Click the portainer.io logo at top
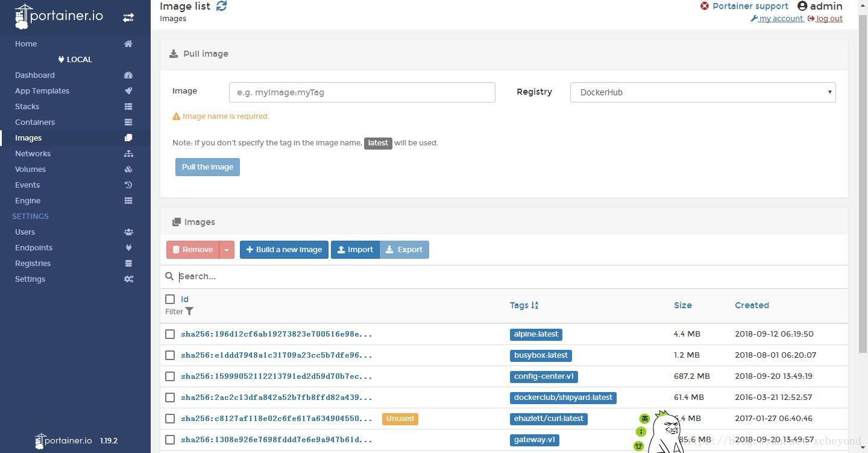This screenshot has width=868, height=453. click(x=59, y=16)
